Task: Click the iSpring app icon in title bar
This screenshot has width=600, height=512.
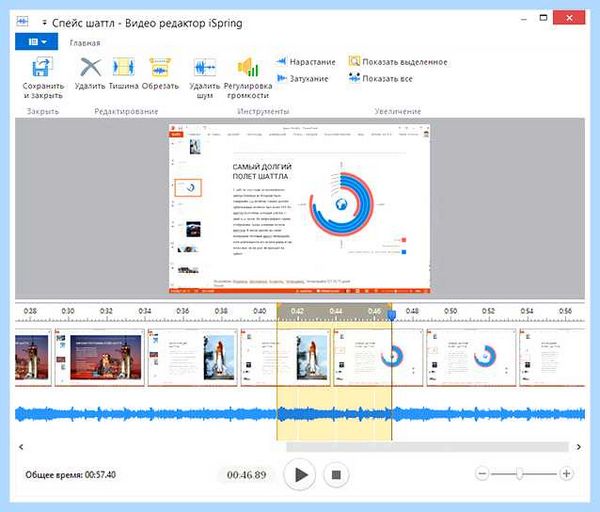Action: 22,21
